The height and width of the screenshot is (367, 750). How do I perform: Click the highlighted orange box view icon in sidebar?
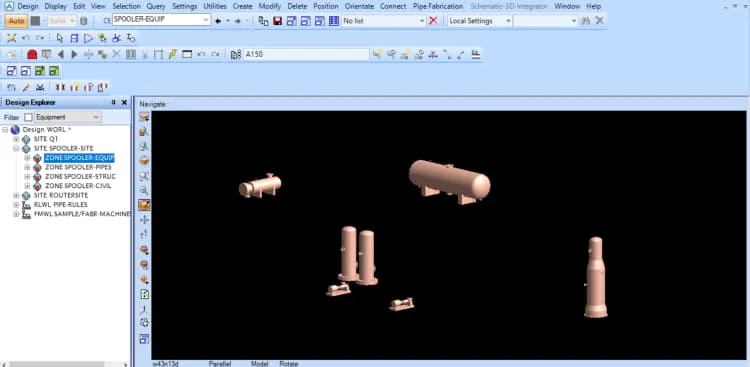(144, 205)
